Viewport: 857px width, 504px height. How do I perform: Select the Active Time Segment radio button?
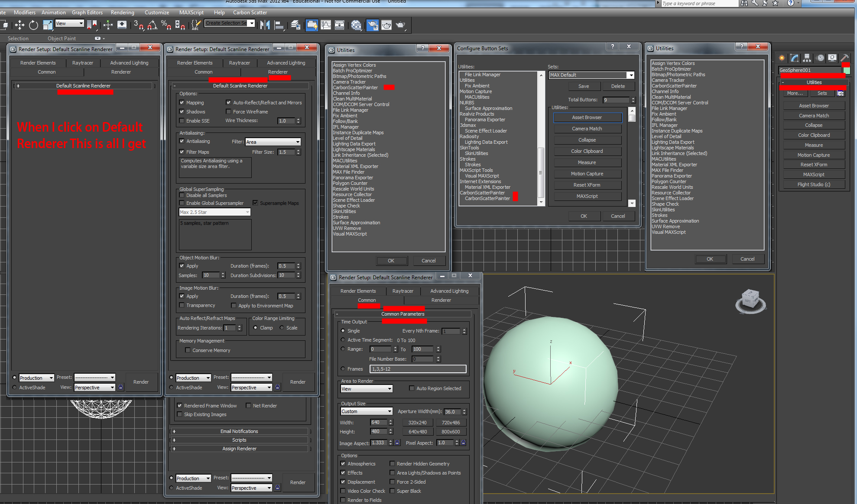[x=343, y=340]
